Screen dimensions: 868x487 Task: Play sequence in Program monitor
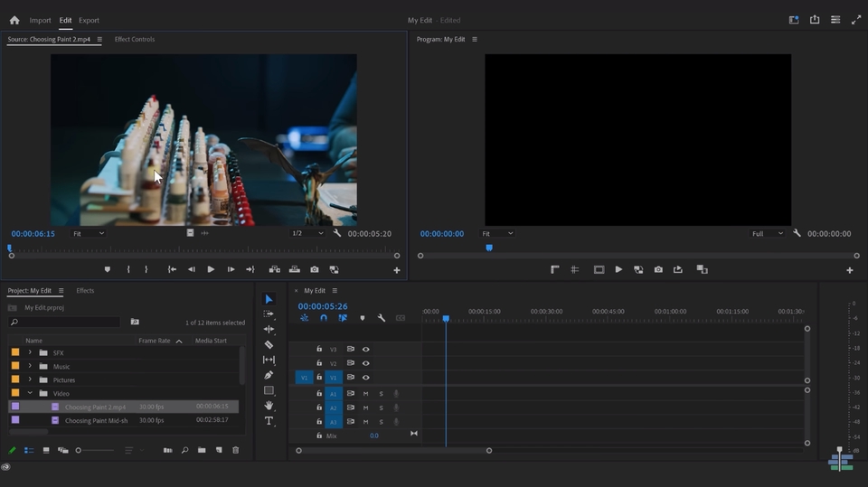pyautogui.click(x=618, y=269)
